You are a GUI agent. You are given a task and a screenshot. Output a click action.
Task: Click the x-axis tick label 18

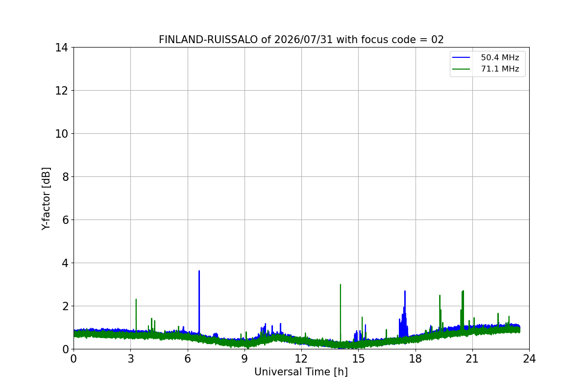click(416, 359)
